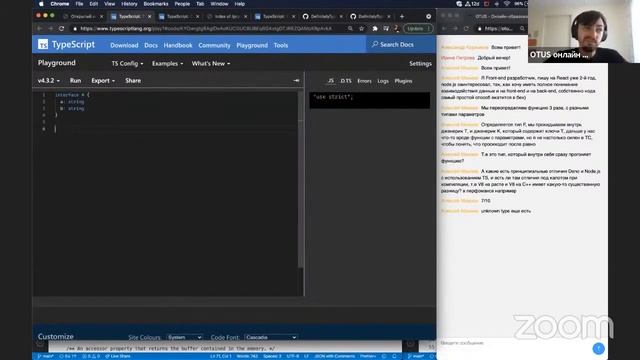Screen dimensions: 640x360
Task: Open the Apple menu
Action: point(41,4)
